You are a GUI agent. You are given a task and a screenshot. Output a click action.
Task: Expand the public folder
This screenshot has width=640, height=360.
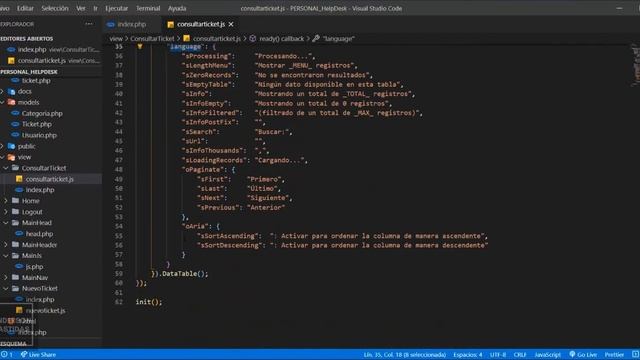coord(26,146)
